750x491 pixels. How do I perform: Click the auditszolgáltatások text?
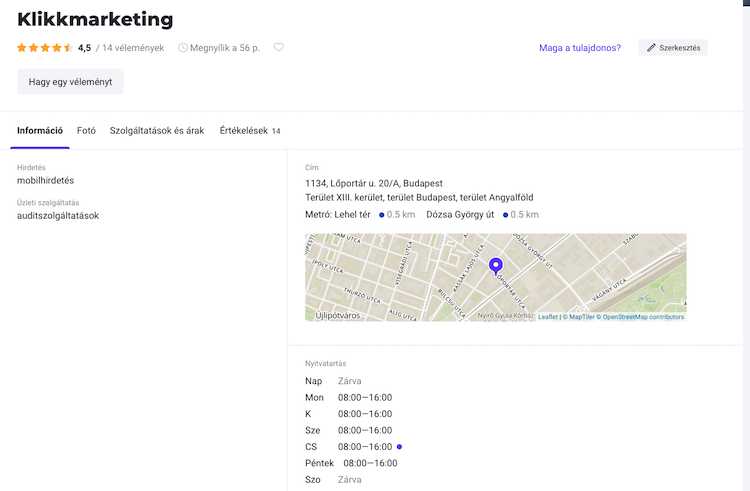[58, 216]
